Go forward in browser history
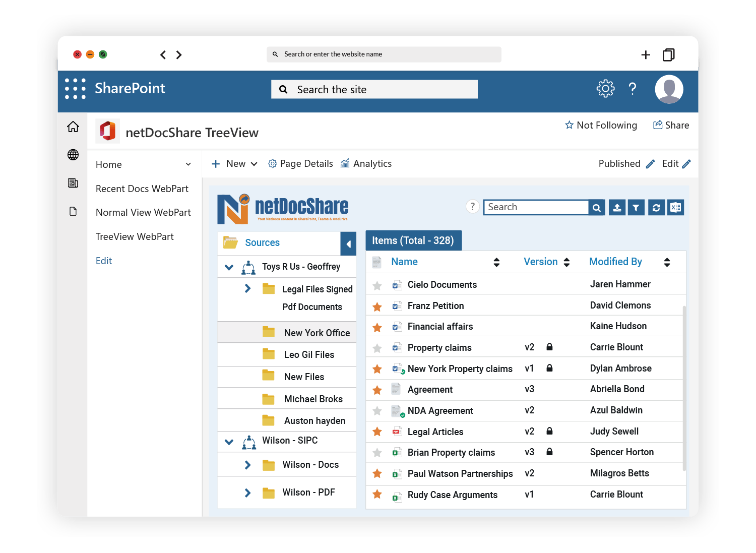The height and width of the screenshot is (553, 756). pyautogui.click(x=179, y=54)
